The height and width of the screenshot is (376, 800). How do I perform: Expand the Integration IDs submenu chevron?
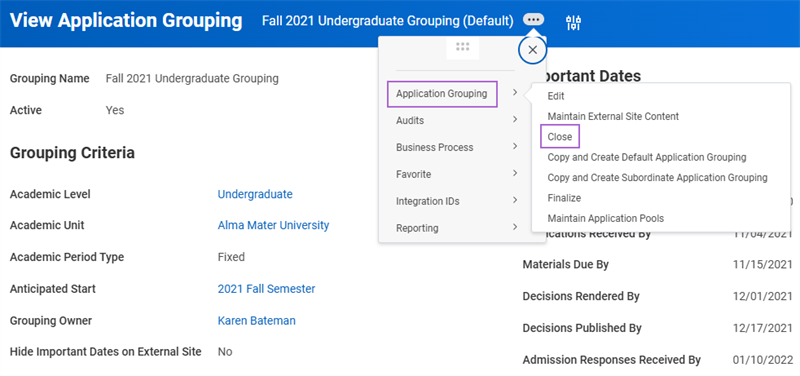click(515, 200)
